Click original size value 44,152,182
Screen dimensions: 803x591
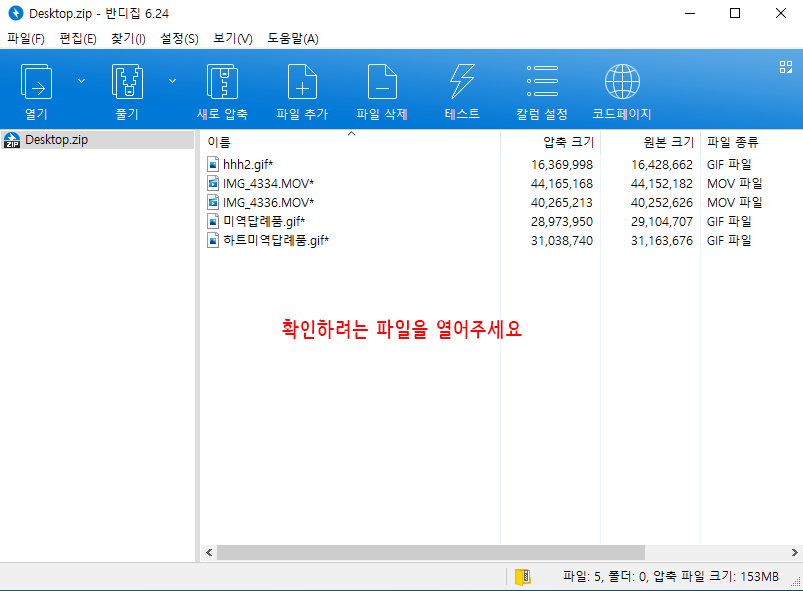(662, 183)
